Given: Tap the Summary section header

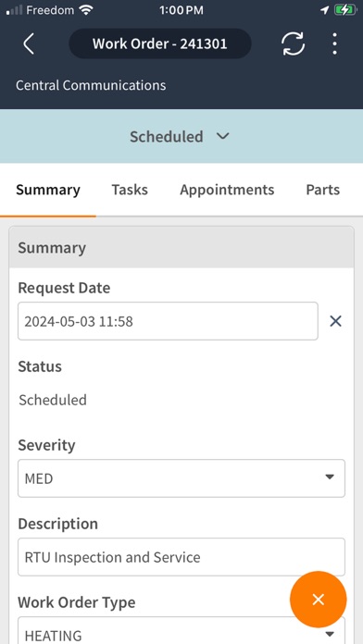Looking at the screenshot, I should (181, 248).
